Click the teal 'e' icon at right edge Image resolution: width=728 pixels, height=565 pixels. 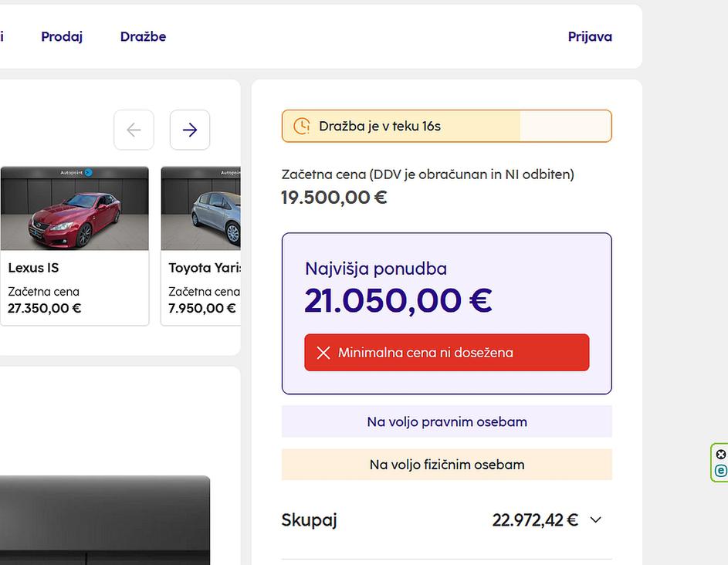click(x=721, y=471)
